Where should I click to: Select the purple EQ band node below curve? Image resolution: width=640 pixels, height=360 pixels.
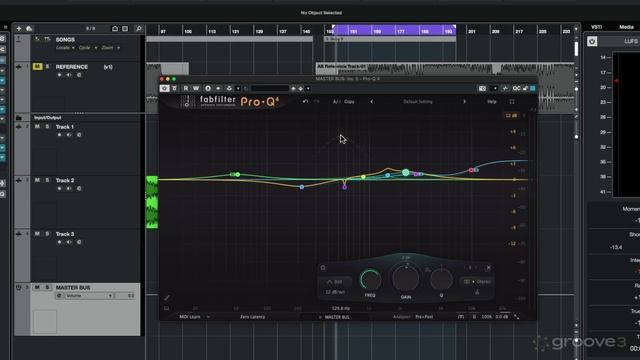(x=345, y=187)
